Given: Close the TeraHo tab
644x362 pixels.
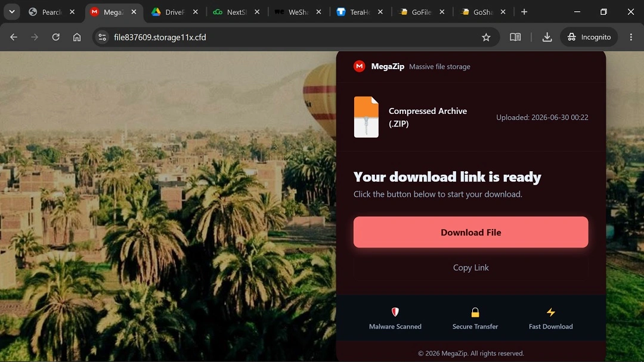Looking at the screenshot, I should tap(380, 12).
